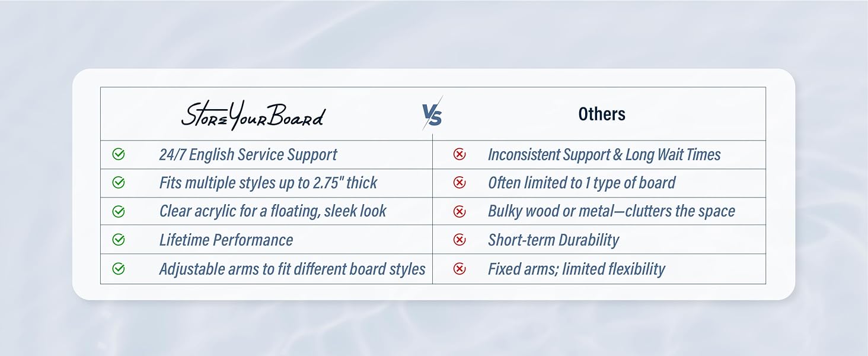Click red X beside Short-term Durability
Screen dimensions: 868x356
click(x=459, y=240)
